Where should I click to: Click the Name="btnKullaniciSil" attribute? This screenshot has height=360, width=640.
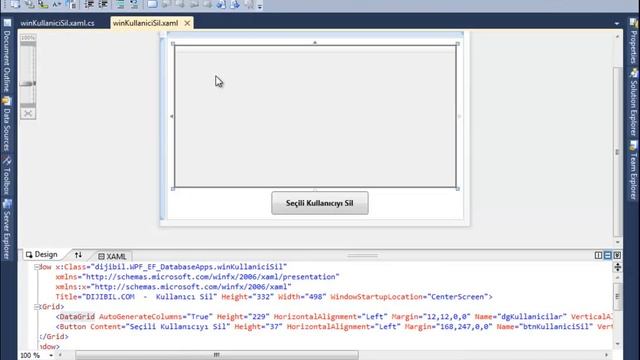tap(544, 327)
